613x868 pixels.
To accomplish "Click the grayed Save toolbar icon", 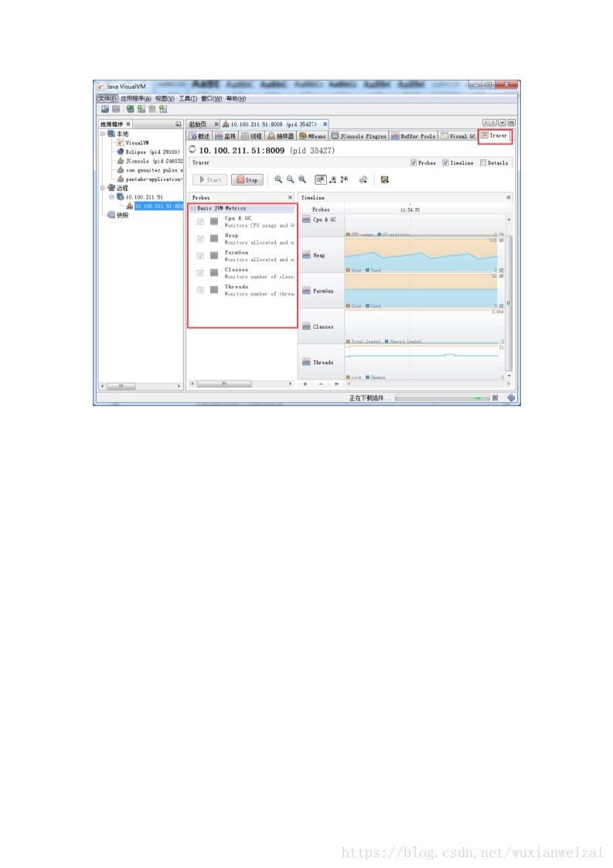I will pyautogui.click(x=116, y=109).
